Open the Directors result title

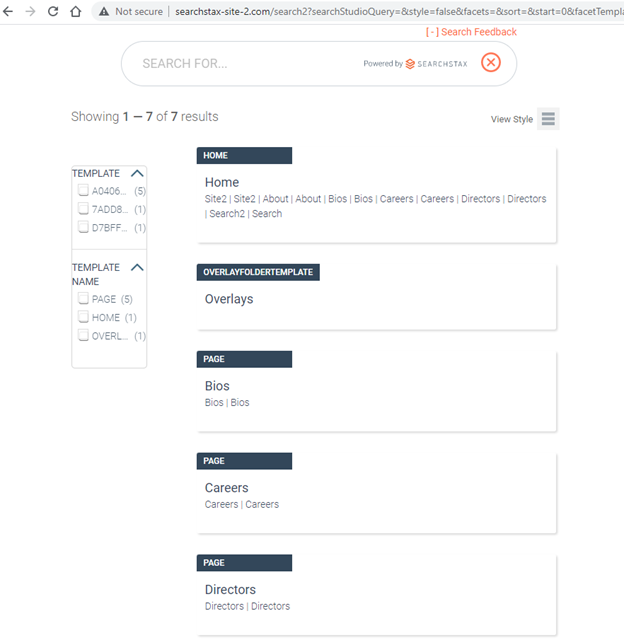pos(230,589)
